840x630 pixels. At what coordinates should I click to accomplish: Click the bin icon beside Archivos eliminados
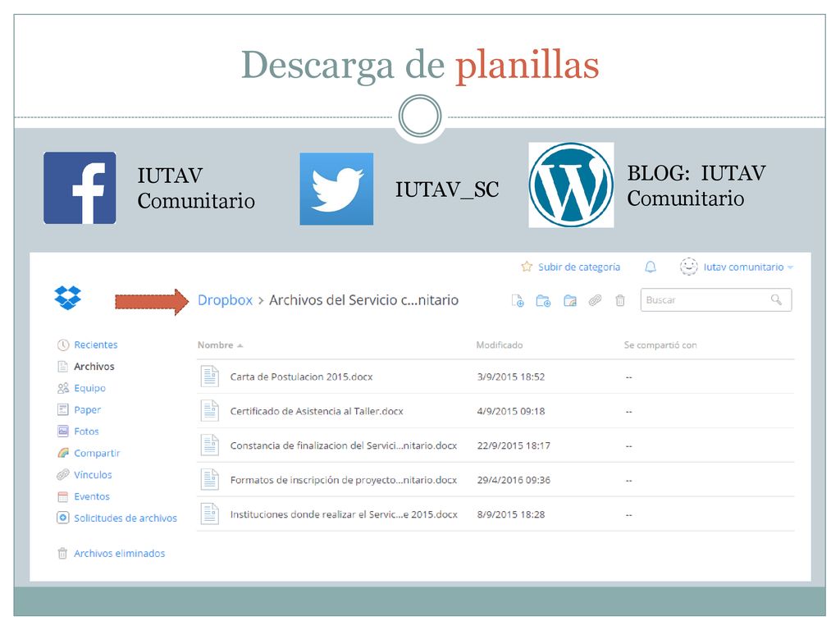pyautogui.click(x=62, y=554)
